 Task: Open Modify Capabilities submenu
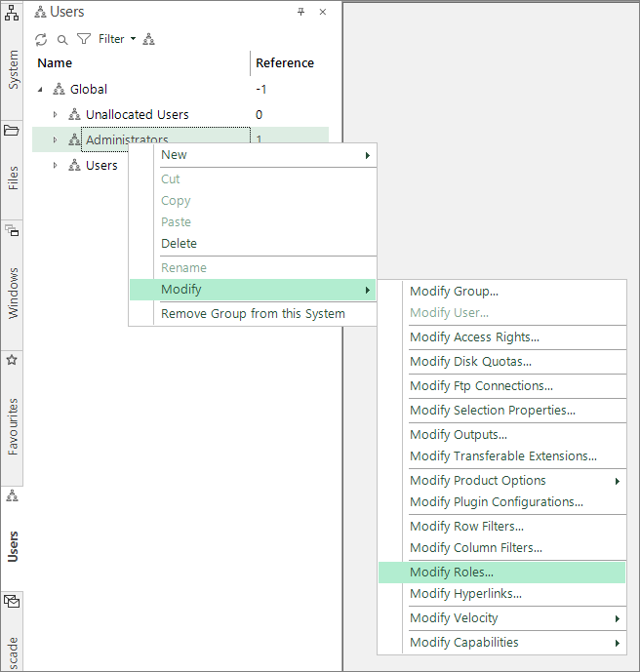tap(502, 643)
